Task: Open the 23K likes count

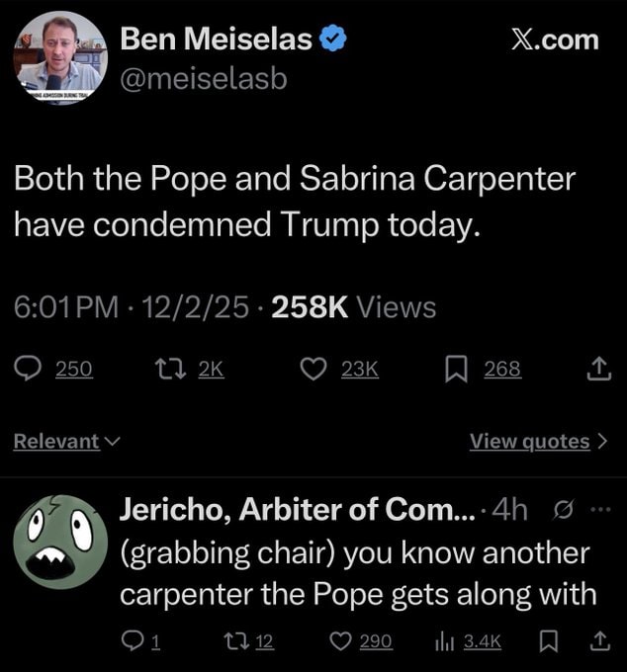Action: tap(358, 369)
